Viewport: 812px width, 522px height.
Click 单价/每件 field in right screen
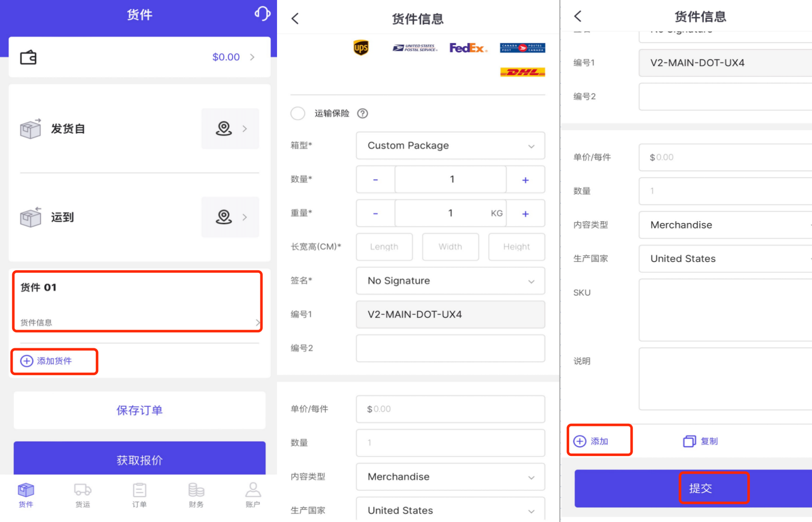point(725,157)
